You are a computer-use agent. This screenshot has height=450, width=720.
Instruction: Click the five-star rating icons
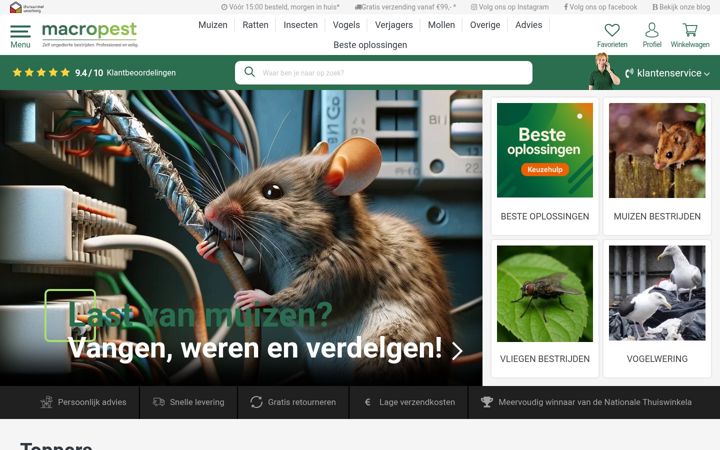click(x=41, y=73)
